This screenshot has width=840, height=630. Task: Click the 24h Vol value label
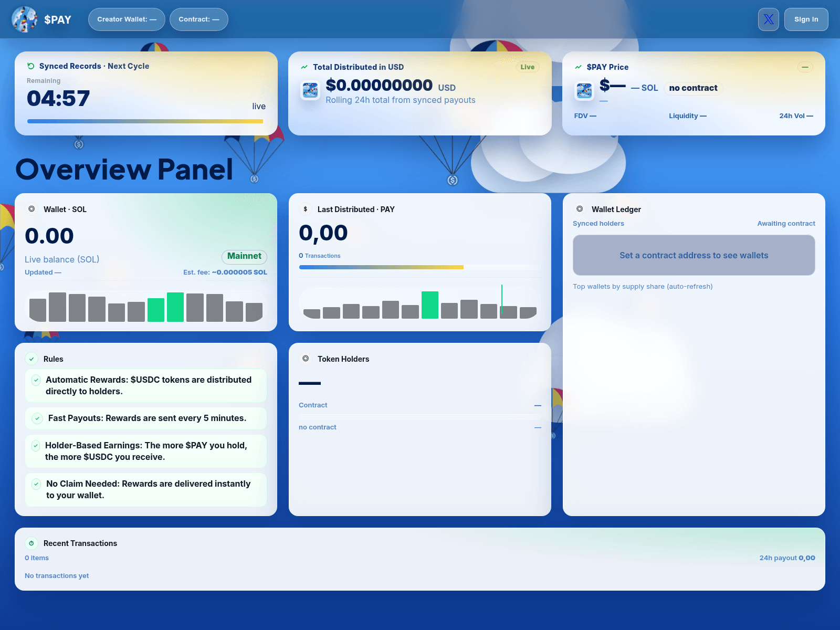(796, 116)
